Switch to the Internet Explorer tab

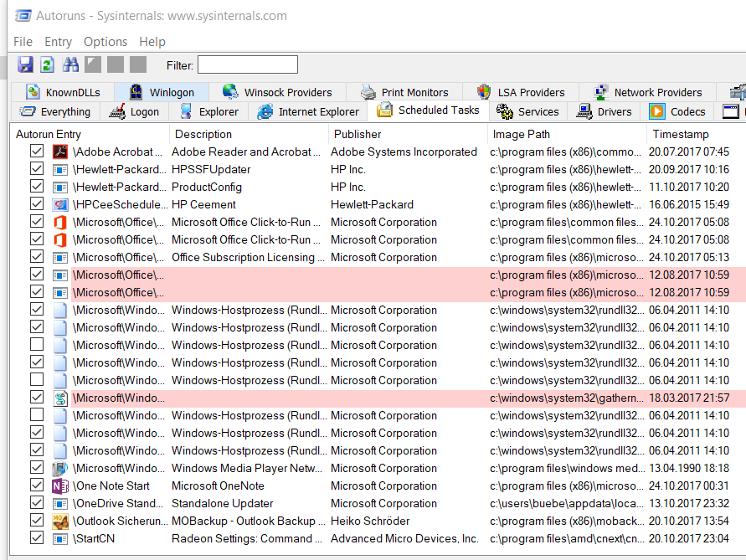click(308, 112)
